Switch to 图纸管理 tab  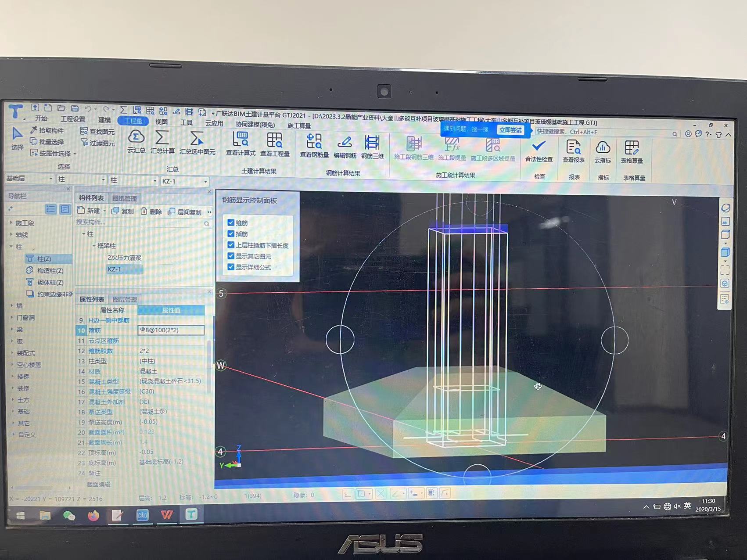pyautogui.click(x=125, y=198)
